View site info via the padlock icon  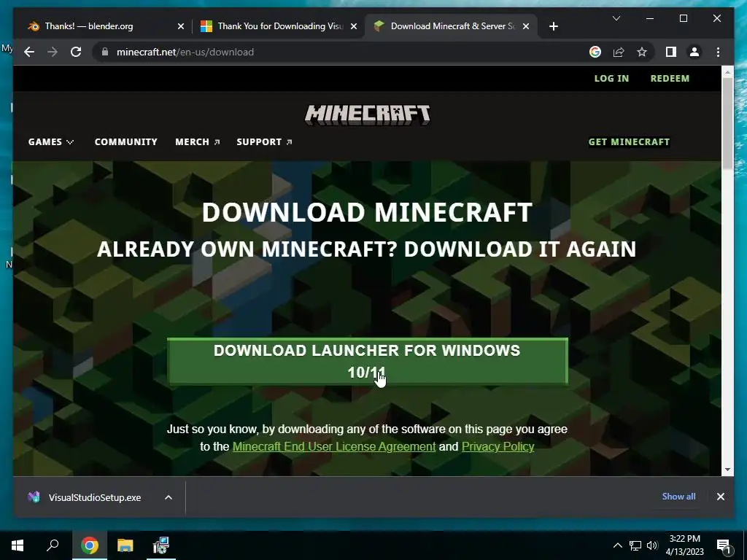tap(105, 52)
